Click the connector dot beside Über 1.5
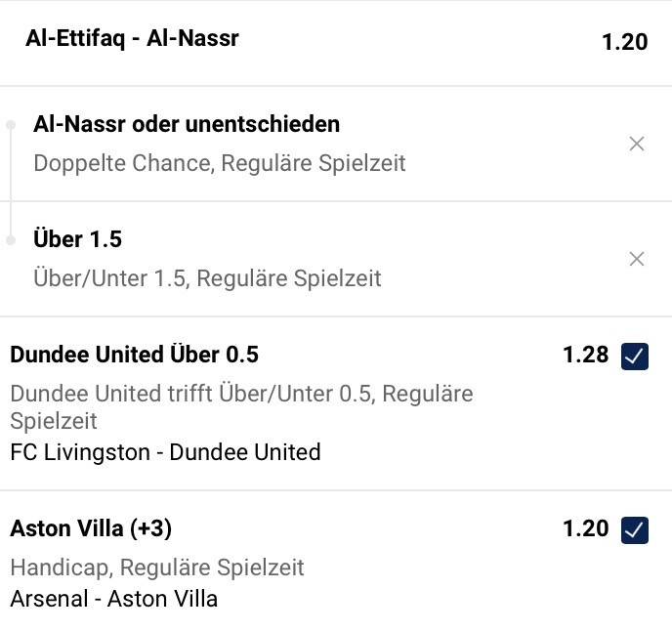Screen dimensions: 672x631 pos(11,240)
